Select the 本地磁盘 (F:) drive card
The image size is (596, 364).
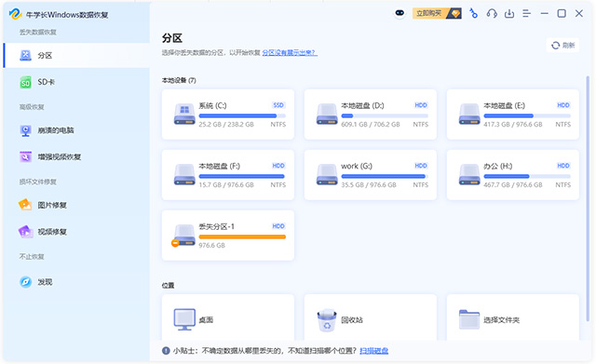click(228, 175)
